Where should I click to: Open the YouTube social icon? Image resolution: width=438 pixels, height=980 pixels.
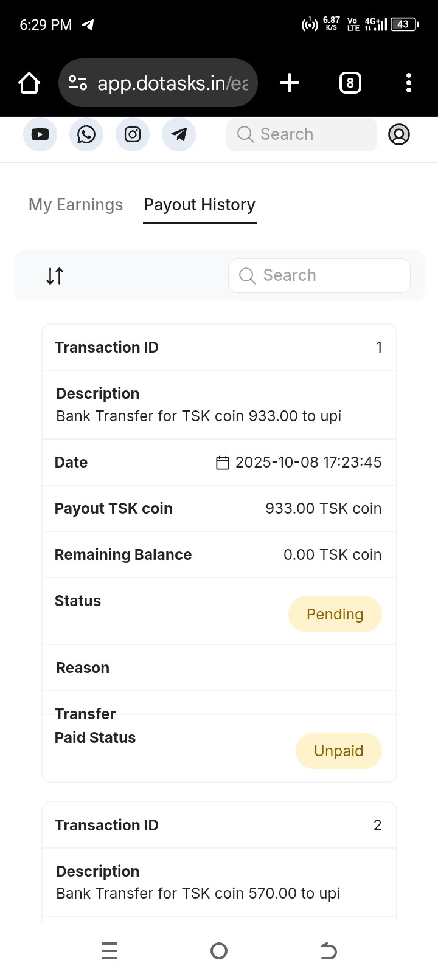click(x=40, y=134)
